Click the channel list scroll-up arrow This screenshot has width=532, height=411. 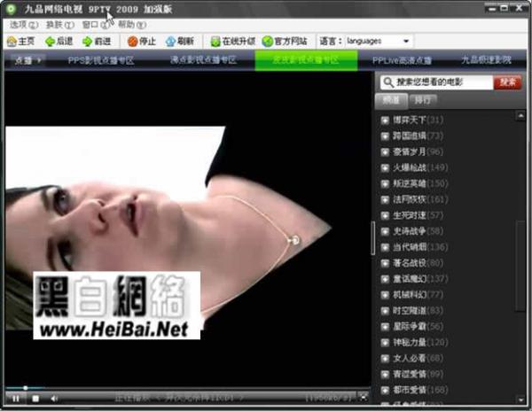[x=520, y=116]
